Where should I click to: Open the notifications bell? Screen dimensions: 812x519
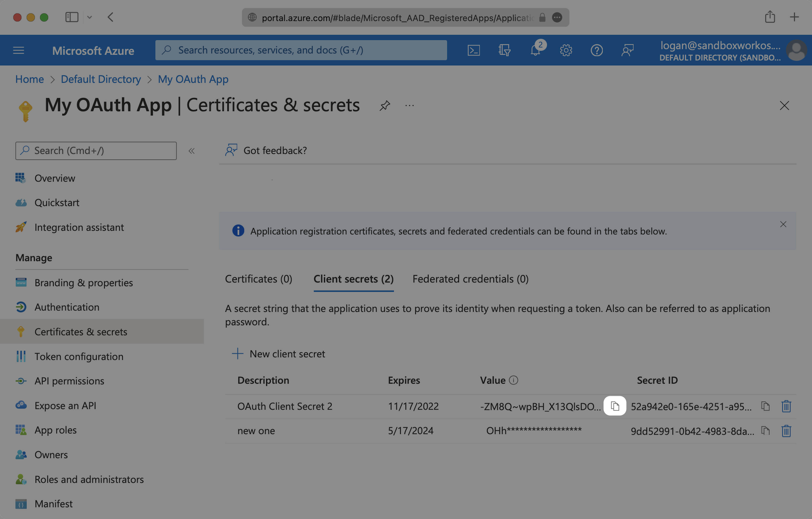pos(535,50)
